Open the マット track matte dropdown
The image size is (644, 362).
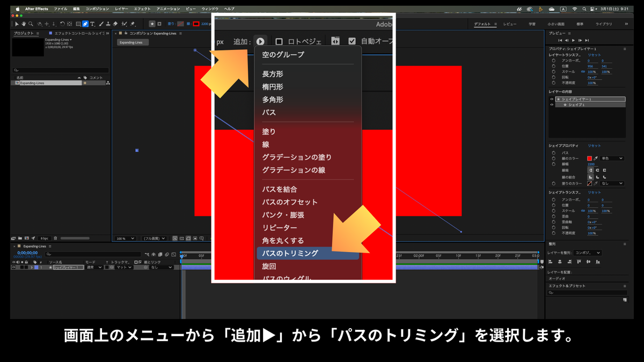click(x=123, y=267)
